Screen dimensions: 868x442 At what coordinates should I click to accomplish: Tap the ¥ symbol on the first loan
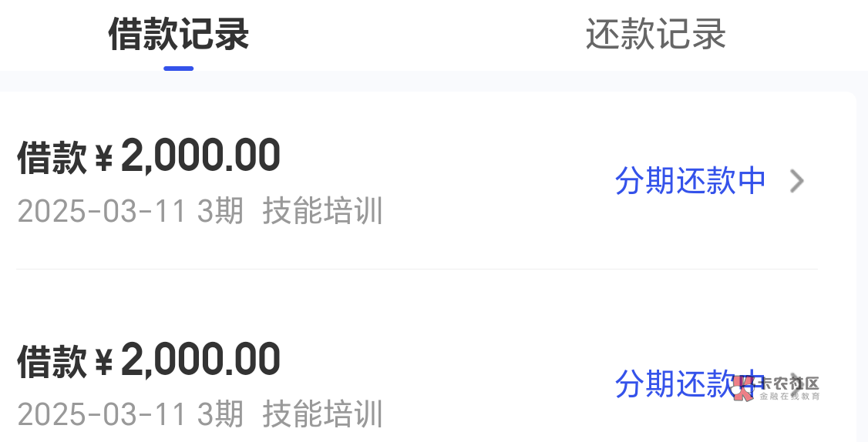point(104,159)
